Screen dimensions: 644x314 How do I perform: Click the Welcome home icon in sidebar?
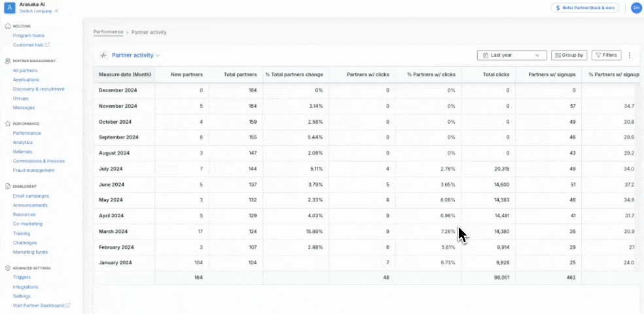point(8,26)
